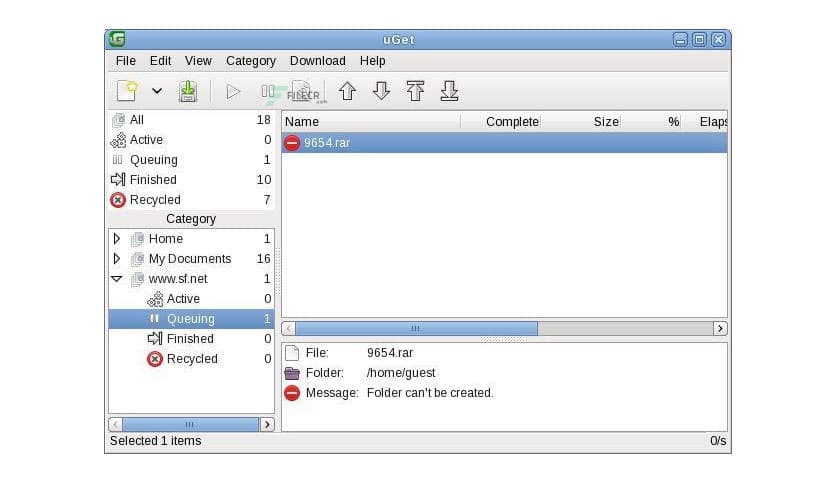Open the Edit menu
836x484 pixels.
pos(160,61)
